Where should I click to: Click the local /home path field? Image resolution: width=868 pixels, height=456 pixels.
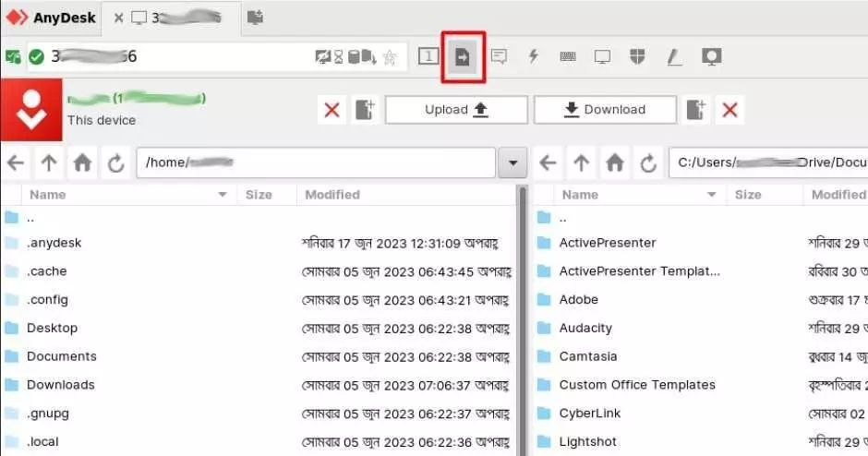click(x=316, y=162)
